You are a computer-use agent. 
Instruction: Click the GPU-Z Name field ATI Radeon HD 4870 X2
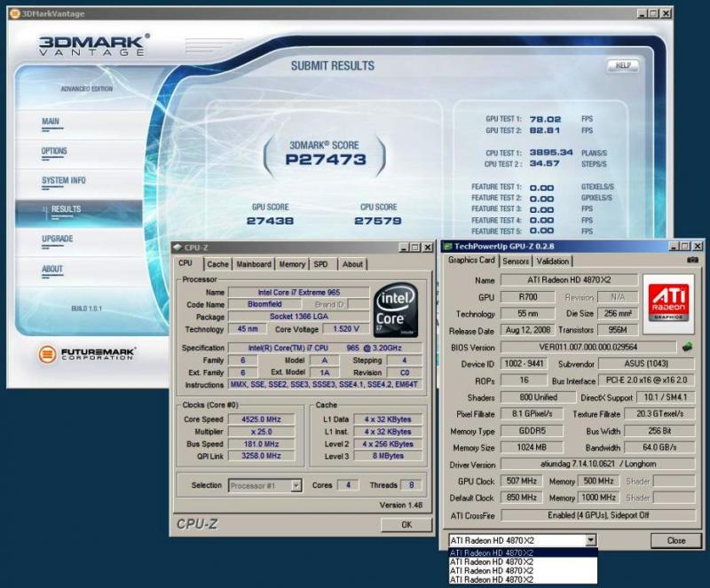tap(569, 279)
